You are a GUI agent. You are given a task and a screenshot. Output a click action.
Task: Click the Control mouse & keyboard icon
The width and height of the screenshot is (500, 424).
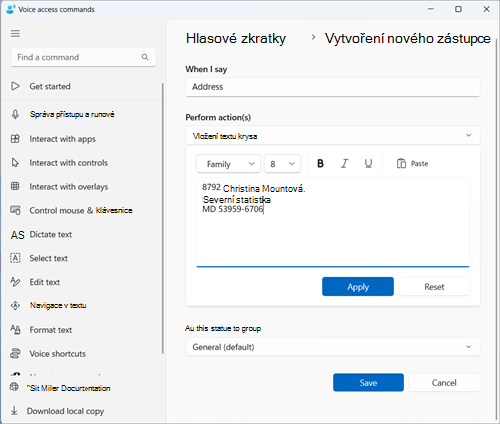point(15,210)
